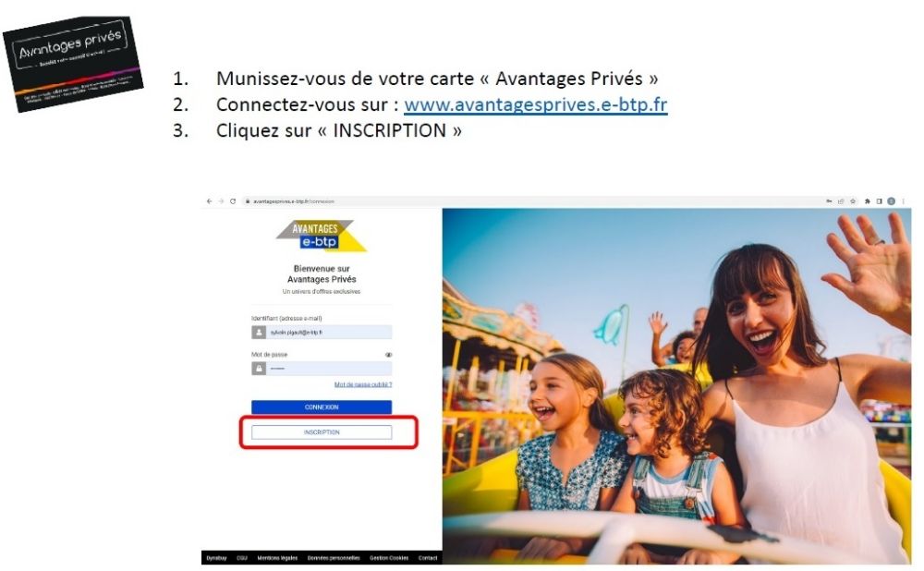Toggle password visibility with the eye icon
The width and height of the screenshot is (924, 571).
[x=388, y=355]
